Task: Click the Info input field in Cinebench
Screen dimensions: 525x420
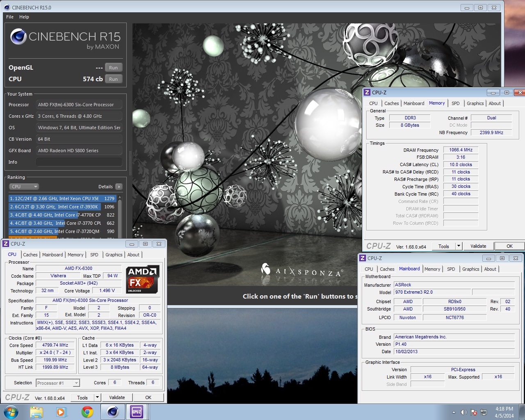Action: pos(79,162)
